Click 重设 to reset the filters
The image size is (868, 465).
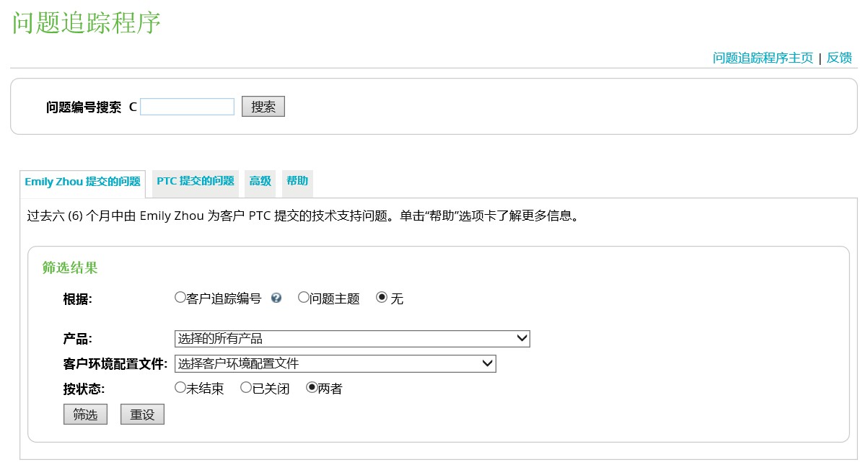(142, 415)
